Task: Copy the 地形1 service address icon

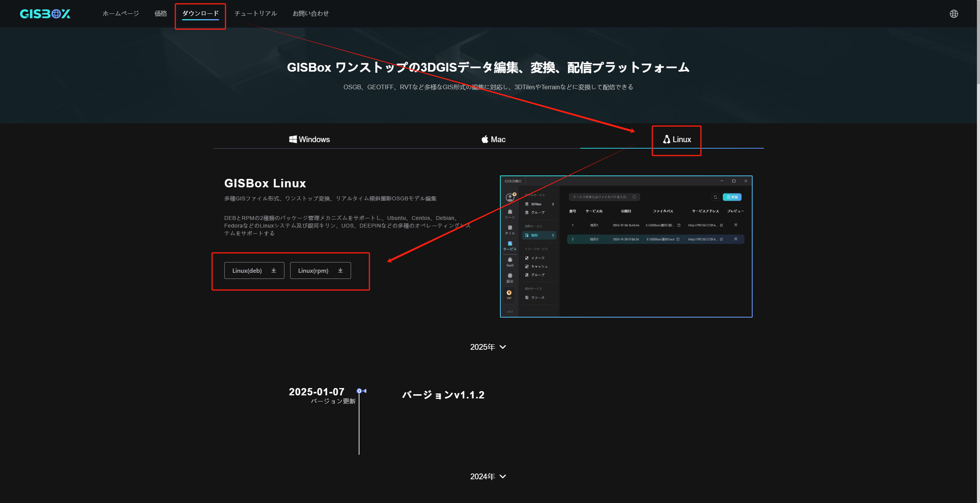Action: point(721,225)
